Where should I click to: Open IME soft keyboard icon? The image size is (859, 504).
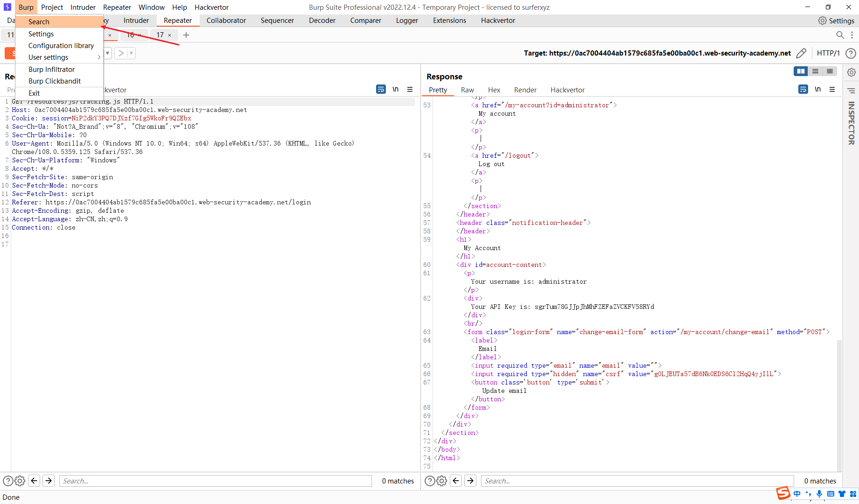pos(831,494)
